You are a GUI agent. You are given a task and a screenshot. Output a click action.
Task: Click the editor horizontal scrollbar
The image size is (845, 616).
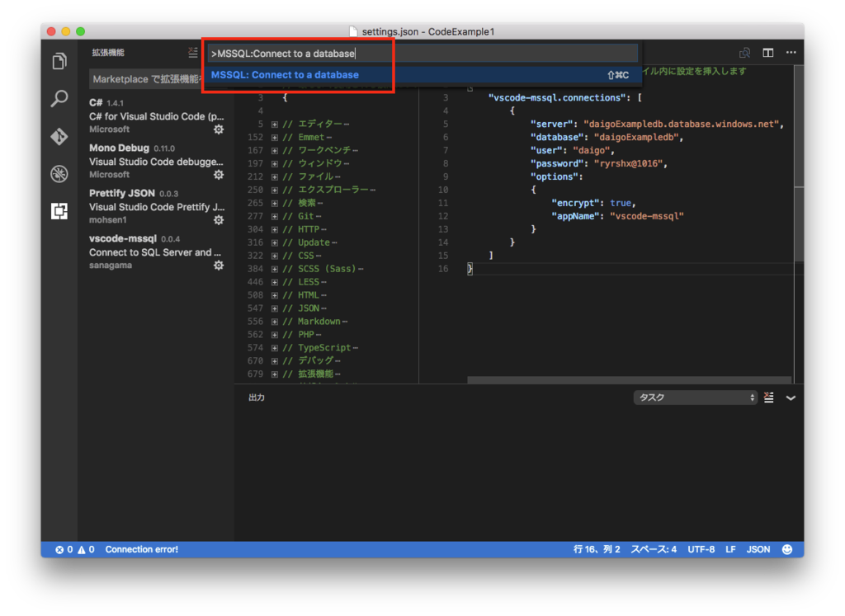(x=630, y=380)
